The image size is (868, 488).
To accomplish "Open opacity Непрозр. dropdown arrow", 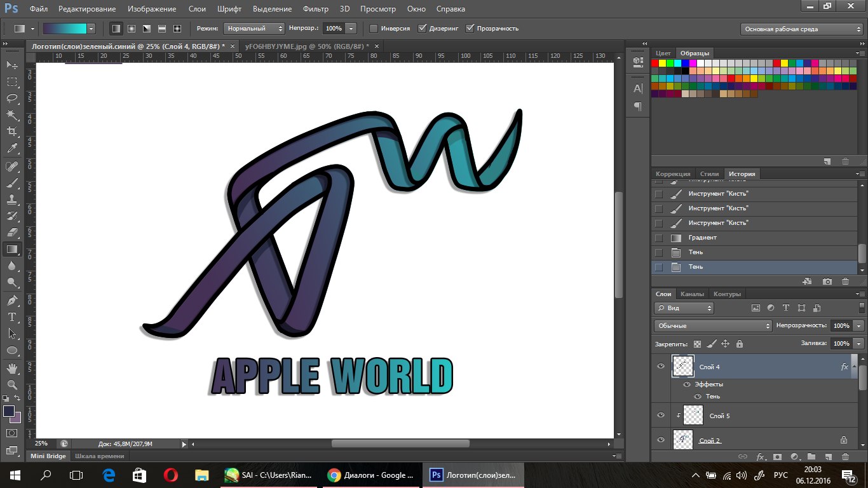I will 351,29.
